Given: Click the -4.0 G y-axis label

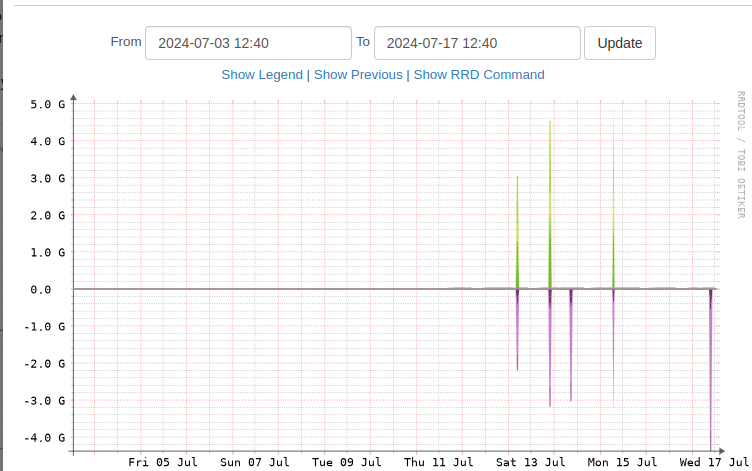Looking at the screenshot, I should click(x=45, y=437).
